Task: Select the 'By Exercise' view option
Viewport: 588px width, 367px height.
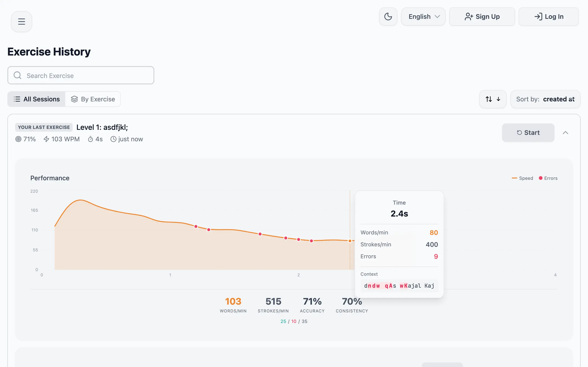Action: click(93, 99)
